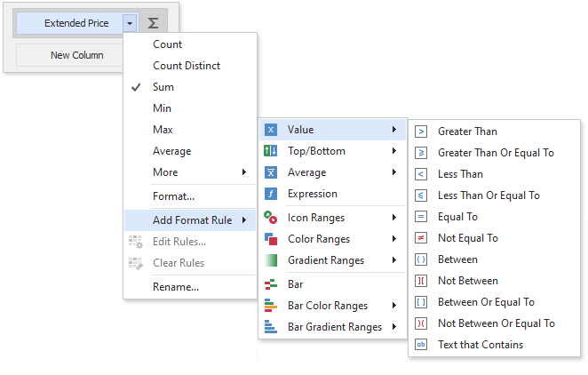
Task: Open the Format... menu entry
Action: click(173, 195)
